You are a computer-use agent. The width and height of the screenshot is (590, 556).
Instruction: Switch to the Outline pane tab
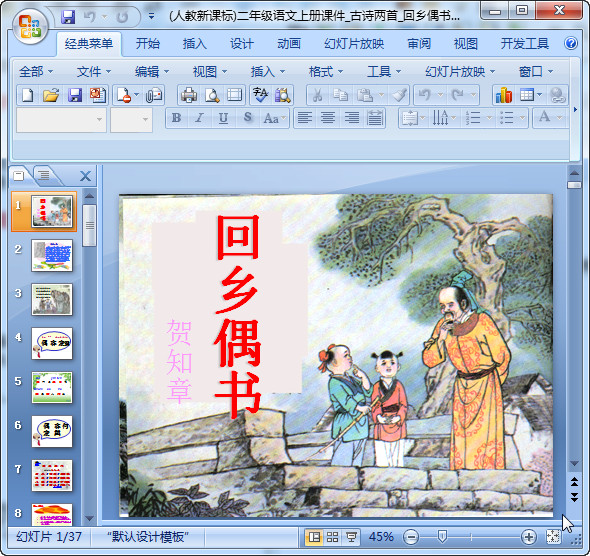(x=44, y=175)
